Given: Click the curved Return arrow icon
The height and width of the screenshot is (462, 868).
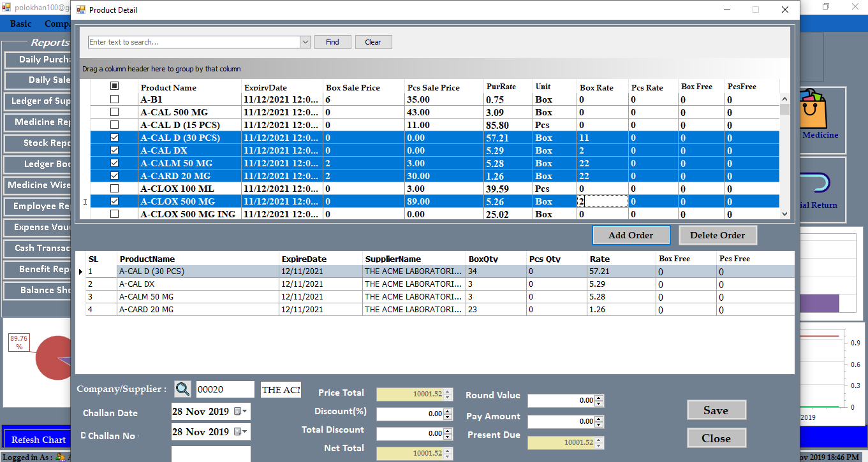Looking at the screenshot, I should tap(818, 184).
